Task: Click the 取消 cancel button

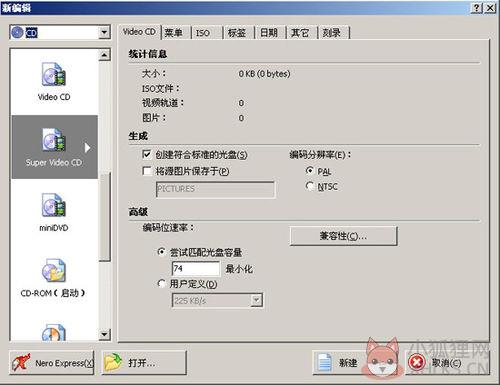Action: (x=447, y=363)
